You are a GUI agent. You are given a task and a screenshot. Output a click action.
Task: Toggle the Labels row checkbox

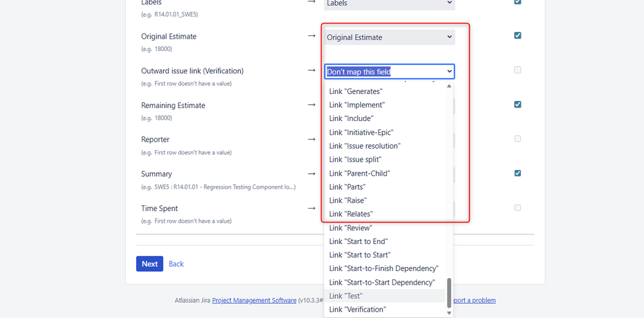[518, 2]
